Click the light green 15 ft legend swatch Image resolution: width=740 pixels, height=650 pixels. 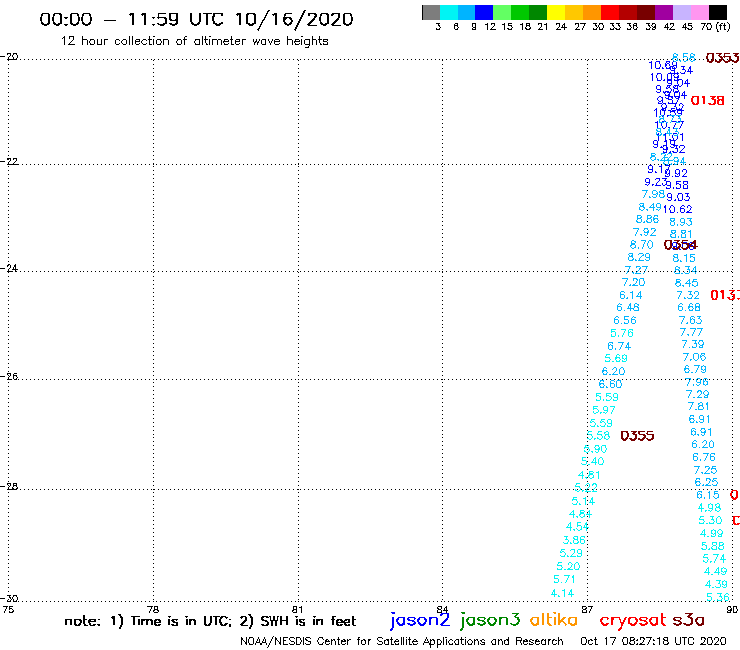click(502, 12)
